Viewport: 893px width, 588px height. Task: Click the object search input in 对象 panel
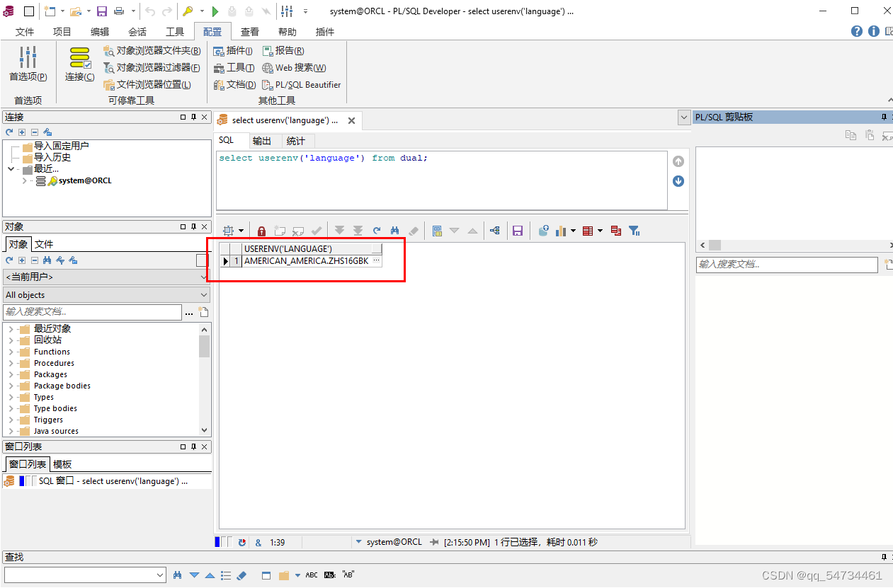tap(92, 312)
